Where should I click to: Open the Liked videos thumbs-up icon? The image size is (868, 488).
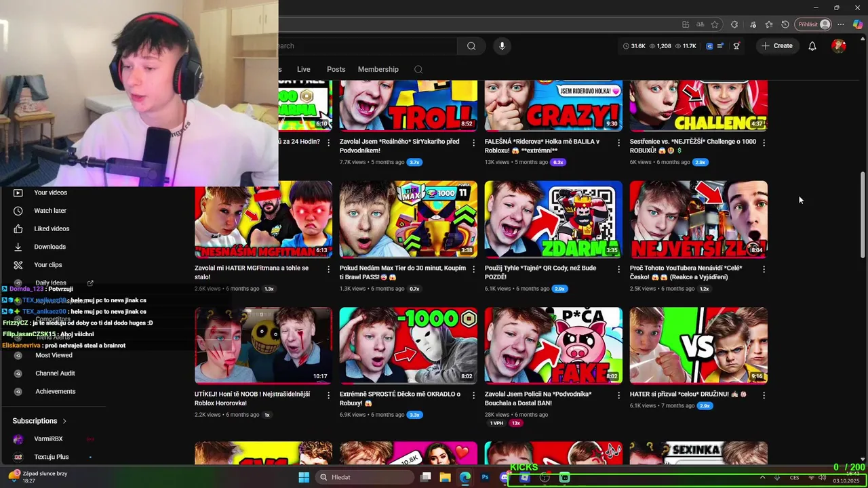pos(18,228)
